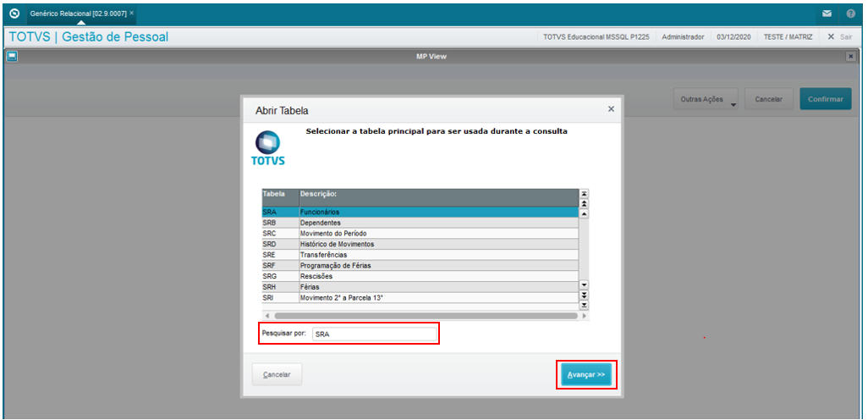Select the SRF Programação de Férias row
The height and width of the screenshot is (420, 868).
pos(420,265)
